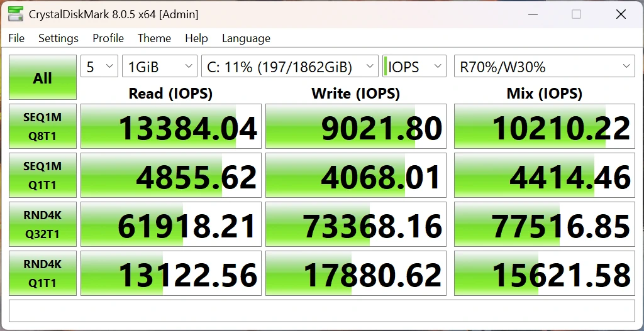Screen dimensions: 644x331
Task: Open the Theme menu
Action: tap(155, 38)
